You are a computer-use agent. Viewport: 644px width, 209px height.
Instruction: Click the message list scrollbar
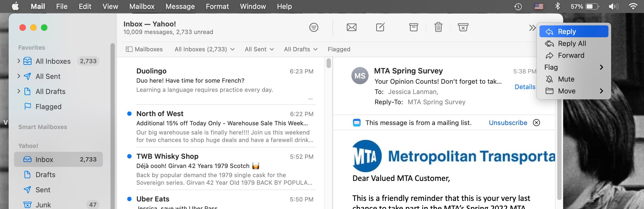328,63
